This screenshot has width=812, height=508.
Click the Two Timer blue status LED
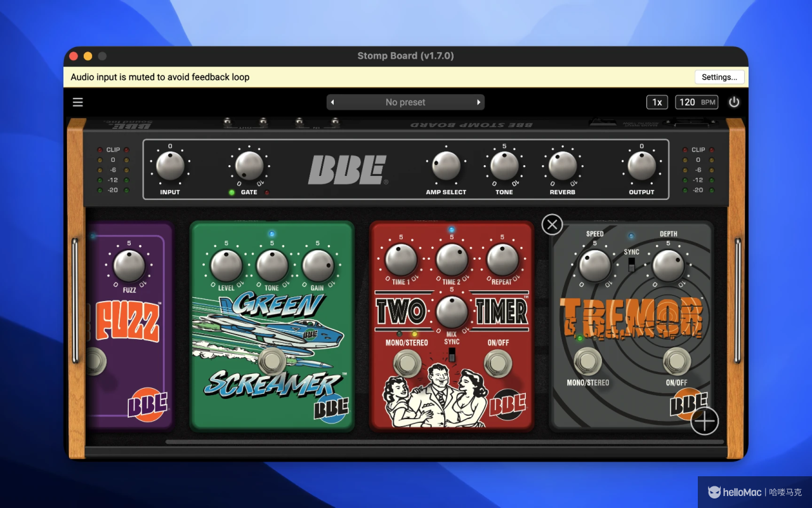tap(452, 230)
